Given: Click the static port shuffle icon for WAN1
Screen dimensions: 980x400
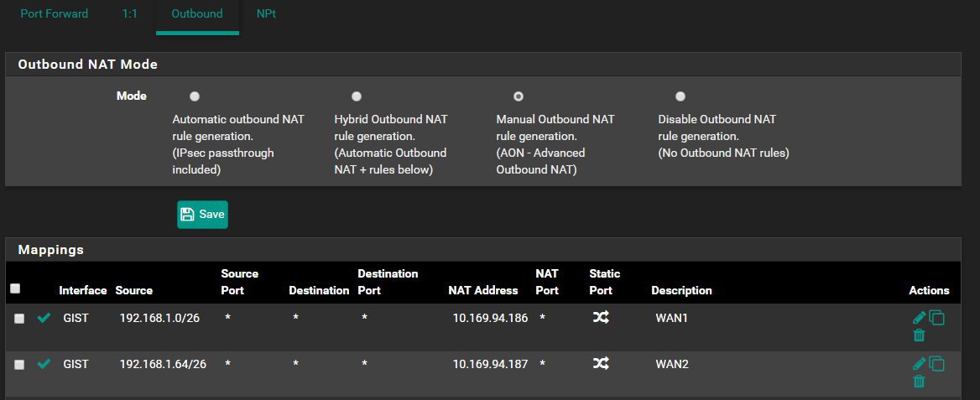Looking at the screenshot, I should point(601,318).
